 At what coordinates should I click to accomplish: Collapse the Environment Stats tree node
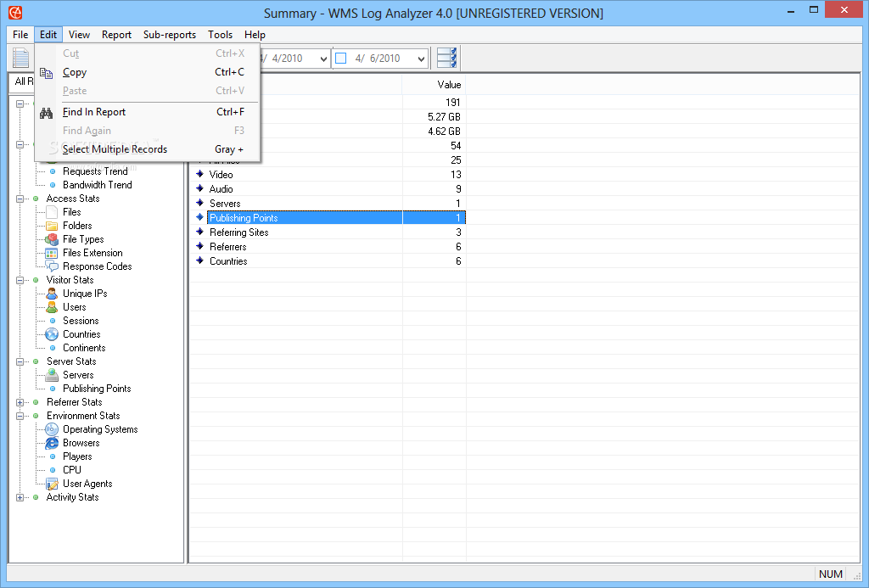[20, 417]
